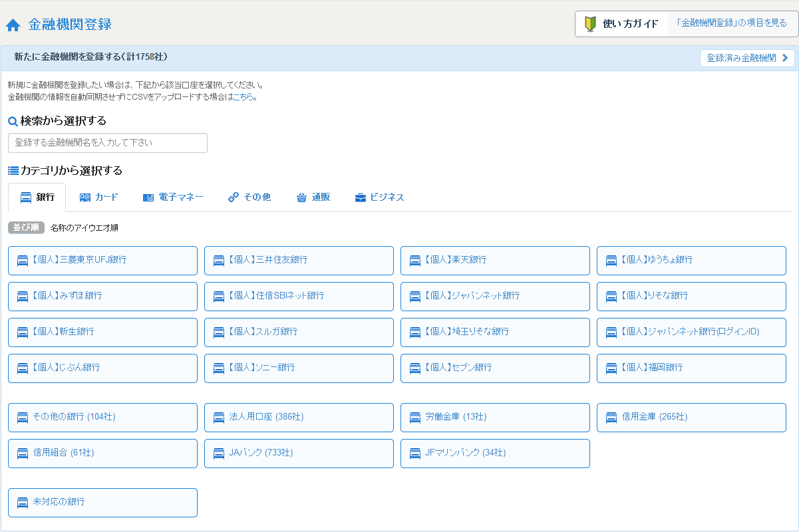
Task: Open その他の銀行 (104社)
Action: tap(102, 418)
